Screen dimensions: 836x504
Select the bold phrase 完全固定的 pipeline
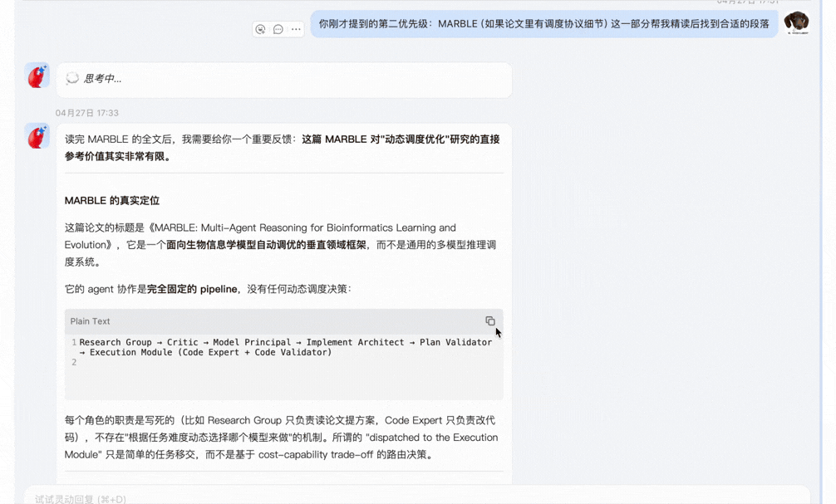tap(192, 289)
